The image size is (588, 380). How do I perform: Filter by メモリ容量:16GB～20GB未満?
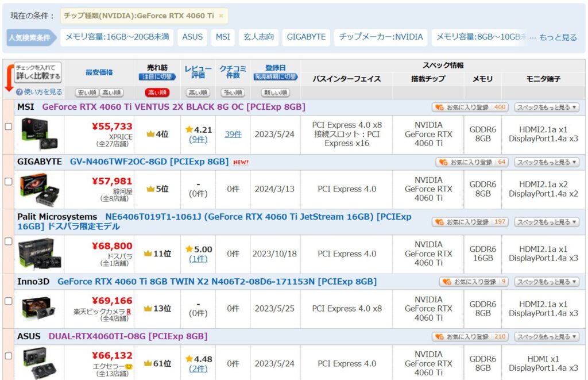[117, 37]
